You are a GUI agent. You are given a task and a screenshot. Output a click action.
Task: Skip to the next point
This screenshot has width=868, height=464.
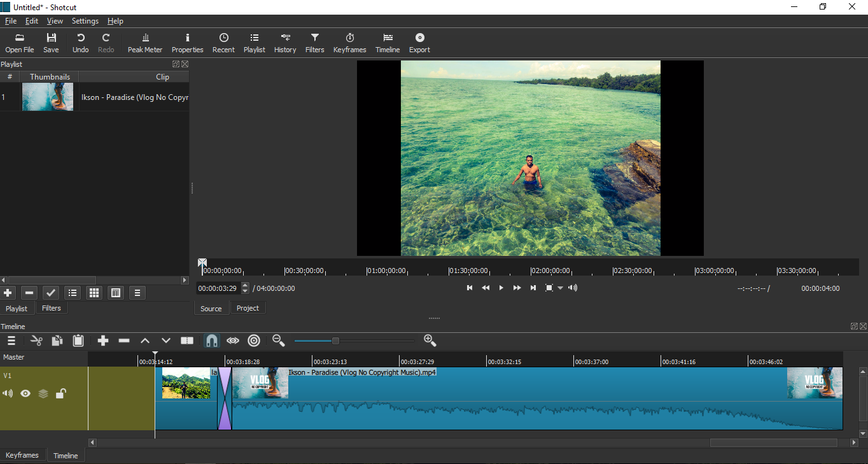pyautogui.click(x=533, y=288)
